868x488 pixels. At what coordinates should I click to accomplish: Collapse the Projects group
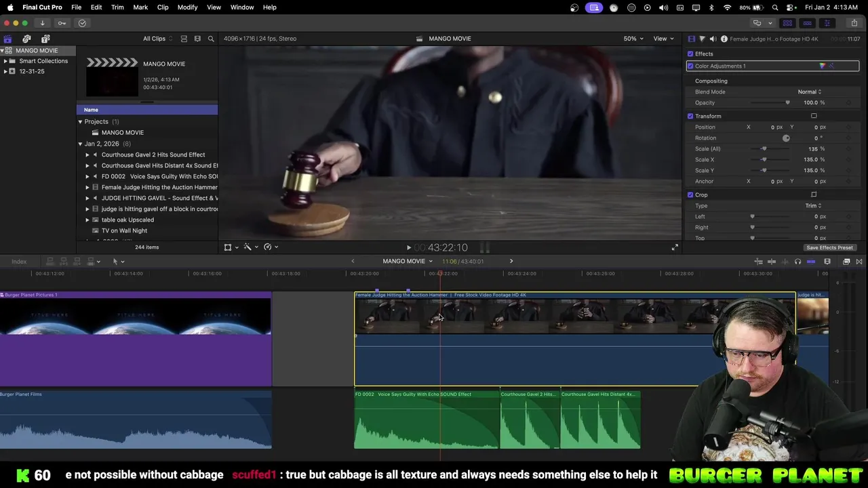80,122
